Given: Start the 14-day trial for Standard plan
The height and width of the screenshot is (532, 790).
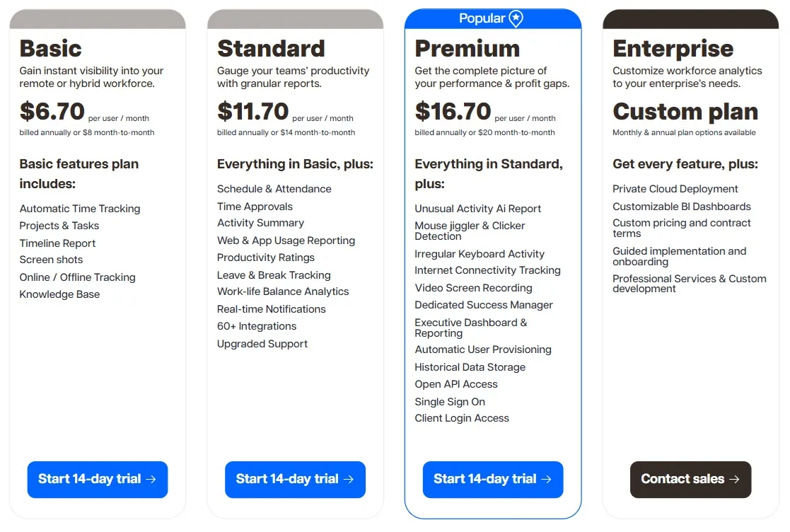Looking at the screenshot, I should (x=295, y=480).
